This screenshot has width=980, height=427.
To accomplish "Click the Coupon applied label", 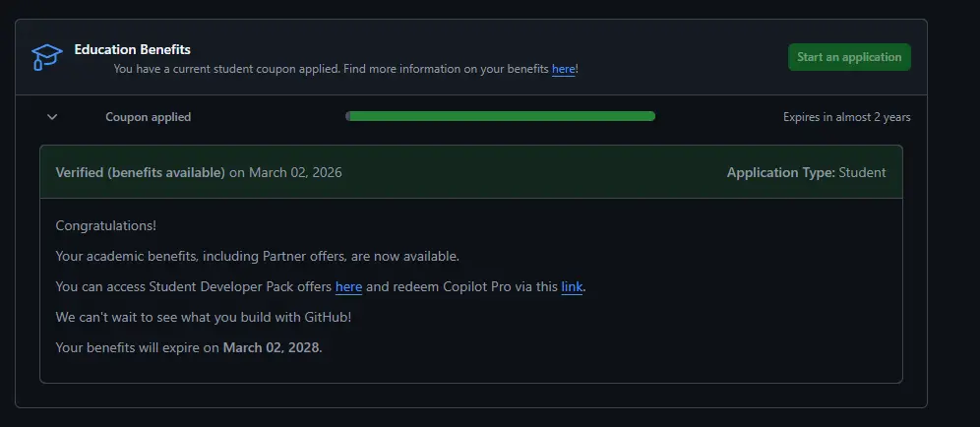I will (x=149, y=117).
